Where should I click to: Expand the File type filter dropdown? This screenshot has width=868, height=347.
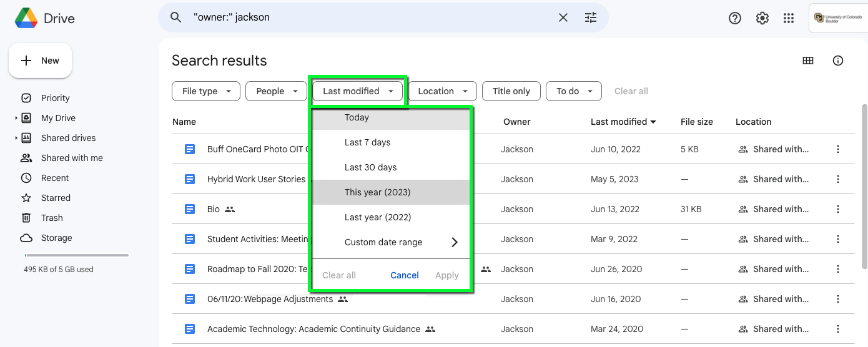tap(205, 91)
